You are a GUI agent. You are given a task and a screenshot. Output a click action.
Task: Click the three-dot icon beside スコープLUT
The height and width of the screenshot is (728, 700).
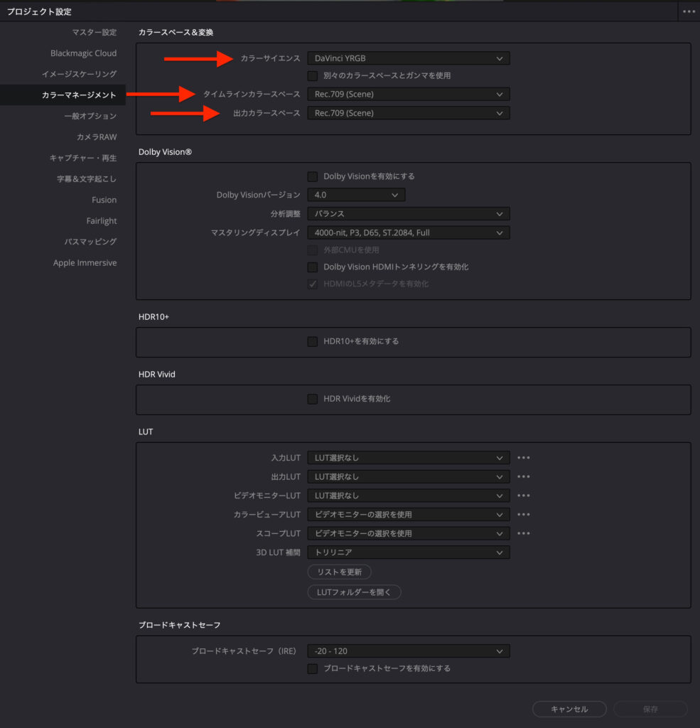tap(524, 533)
